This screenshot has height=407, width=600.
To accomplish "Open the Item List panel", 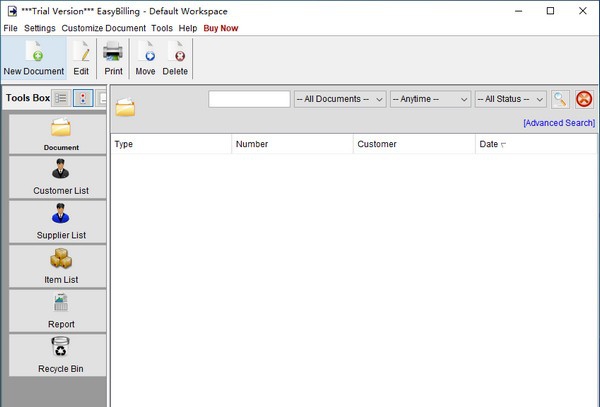I will point(57,266).
